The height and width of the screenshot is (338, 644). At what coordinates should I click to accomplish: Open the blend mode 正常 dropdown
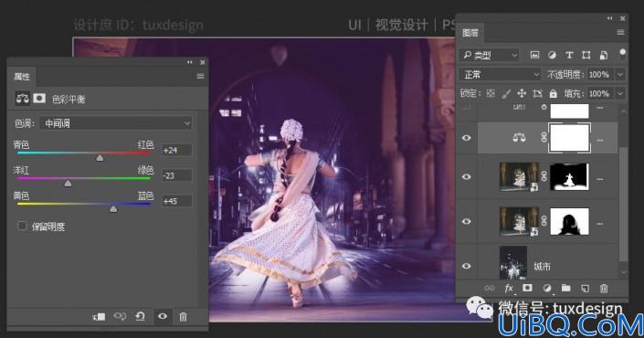coord(501,74)
